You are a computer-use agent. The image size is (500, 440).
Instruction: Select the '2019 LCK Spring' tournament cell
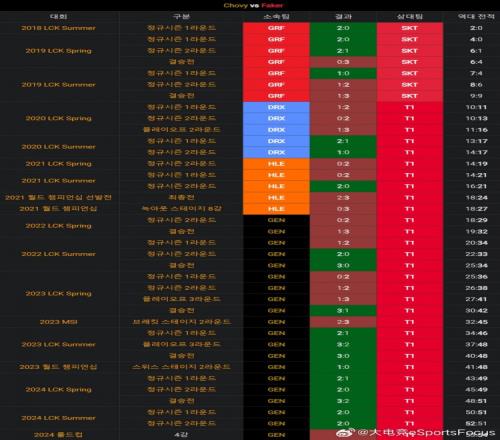coord(59,51)
